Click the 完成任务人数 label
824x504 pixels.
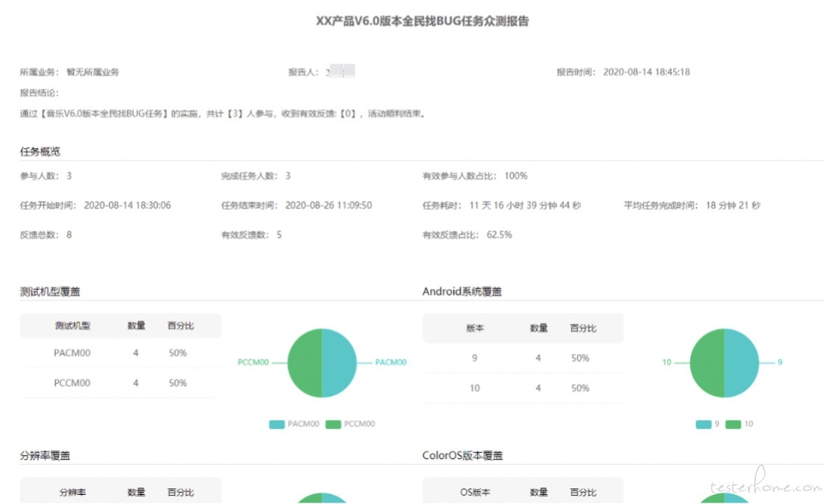point(249,176)
